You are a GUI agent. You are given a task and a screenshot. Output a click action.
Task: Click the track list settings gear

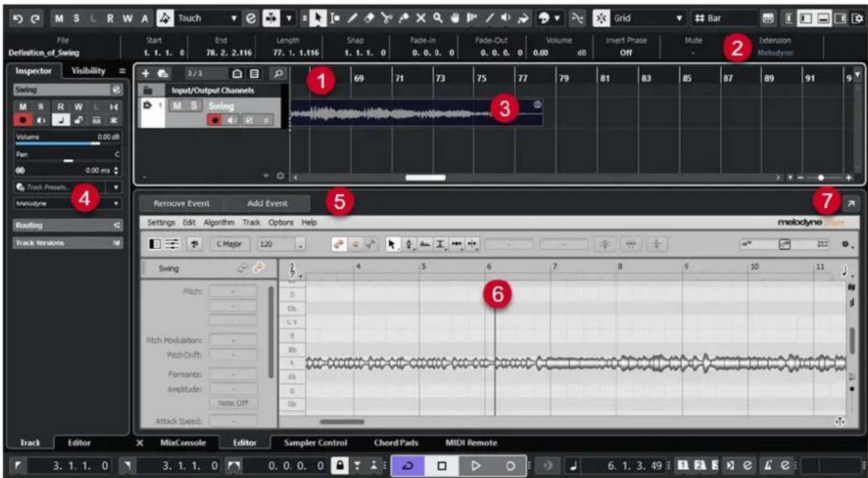(x=282, y=177)
